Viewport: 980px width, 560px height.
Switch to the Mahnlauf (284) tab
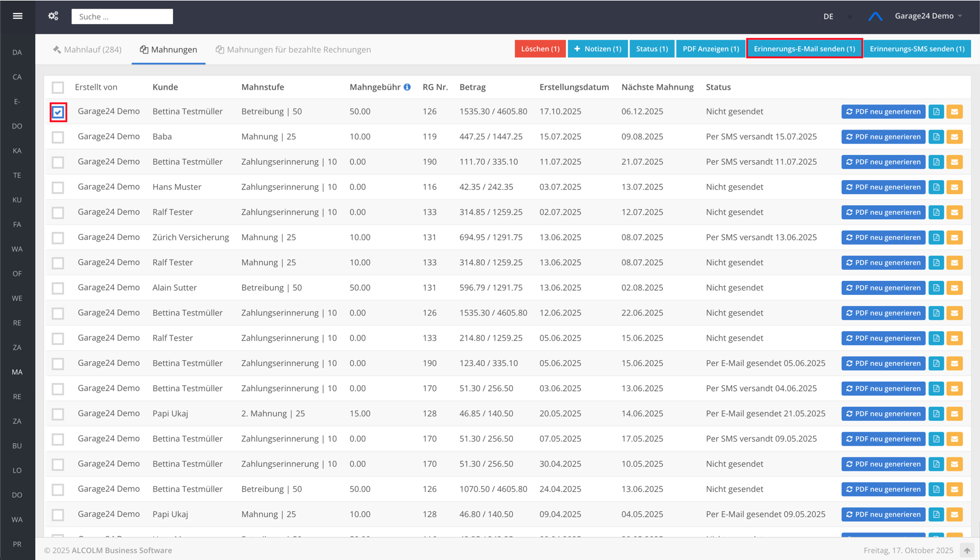(x=87, y=50)
